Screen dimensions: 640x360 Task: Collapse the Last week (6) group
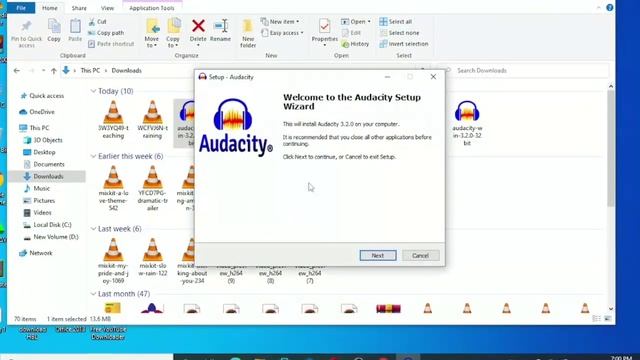tap(93, 229)
